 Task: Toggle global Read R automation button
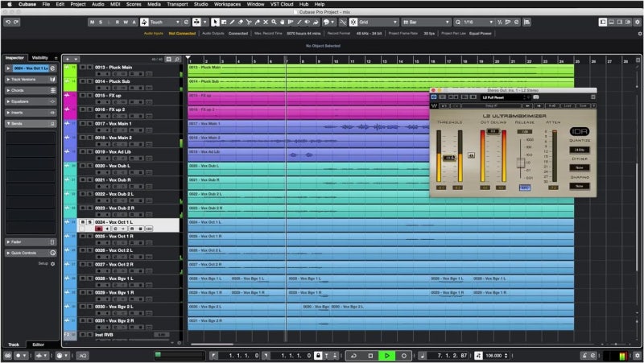pyautogui.click(x=118, y=23)
